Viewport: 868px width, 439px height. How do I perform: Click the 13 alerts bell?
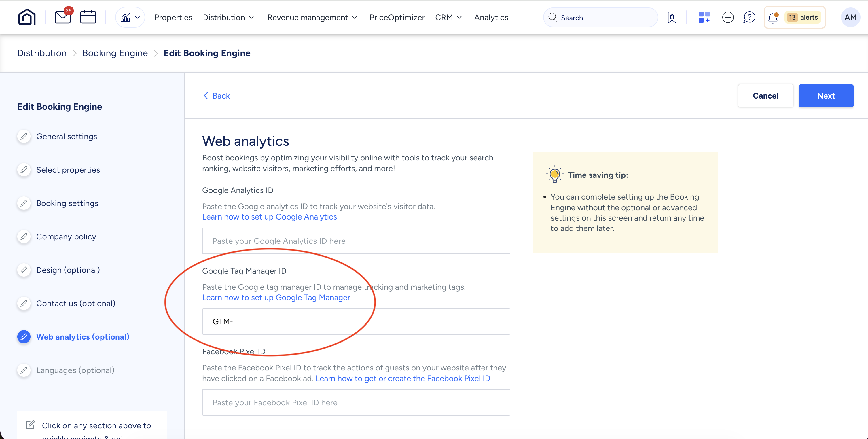click(x=795, y=17)
